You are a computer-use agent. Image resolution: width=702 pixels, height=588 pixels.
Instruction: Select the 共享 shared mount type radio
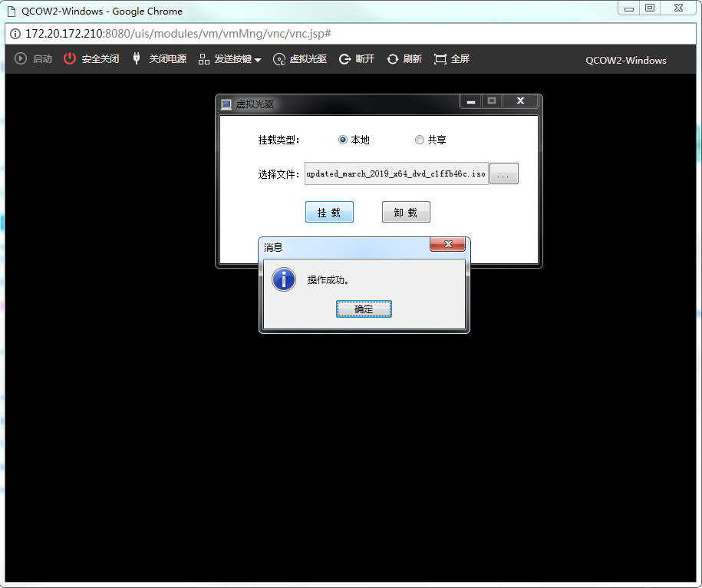(x=419, y=140)
